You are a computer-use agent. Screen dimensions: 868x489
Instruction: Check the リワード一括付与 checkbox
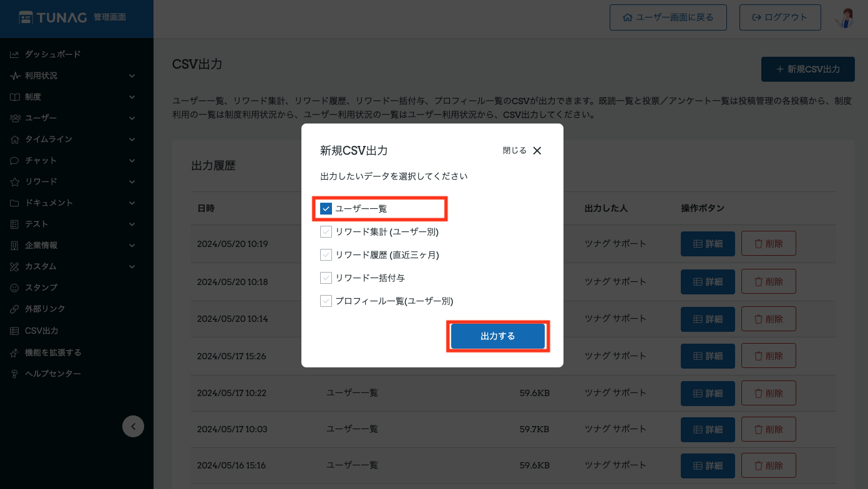click(326, 278)
